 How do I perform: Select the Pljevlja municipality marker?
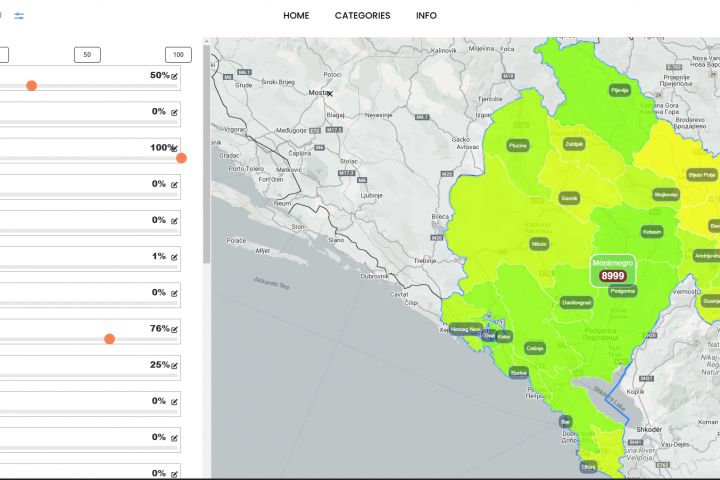tap(619, 90)
